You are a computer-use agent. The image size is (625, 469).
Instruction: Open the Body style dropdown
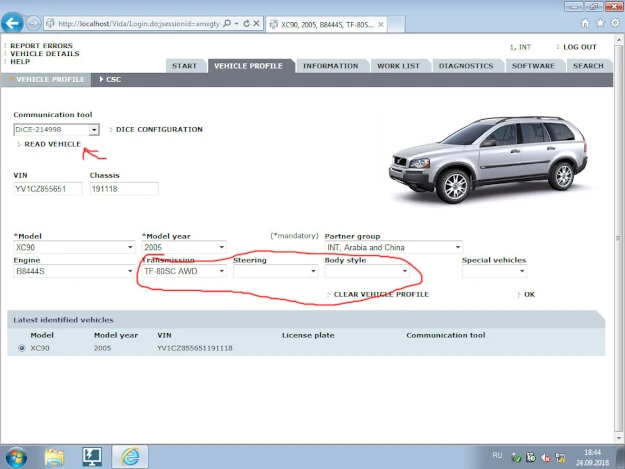404,271
